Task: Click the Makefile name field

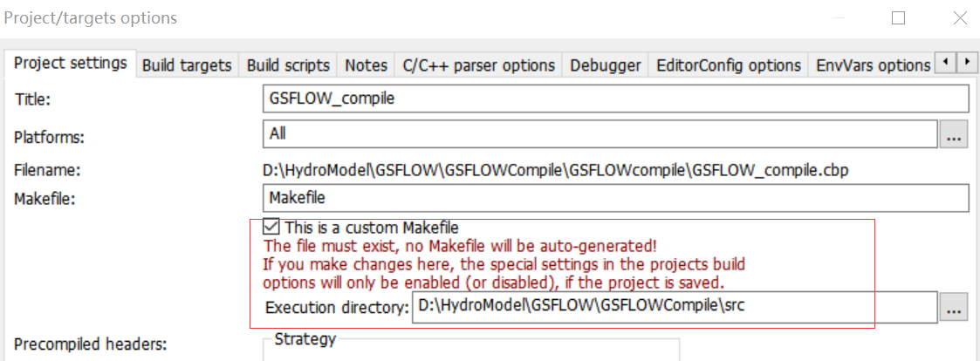Action: [615, 197]
